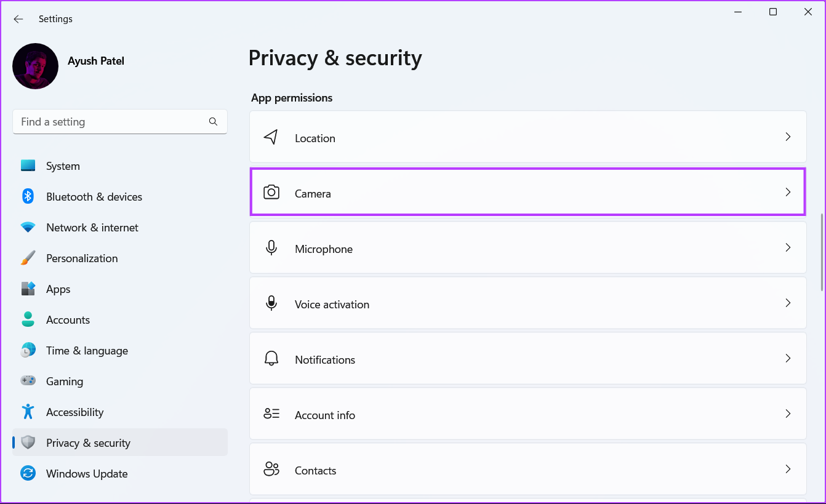This screenshot has height=504, width=826.
Task: Open the Accounts settings page
Action: (68, 319)
